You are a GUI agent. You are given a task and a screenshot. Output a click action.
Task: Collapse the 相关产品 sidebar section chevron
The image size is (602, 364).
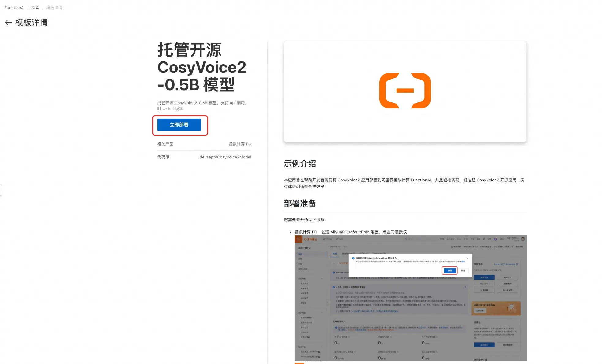coord(322,347)
